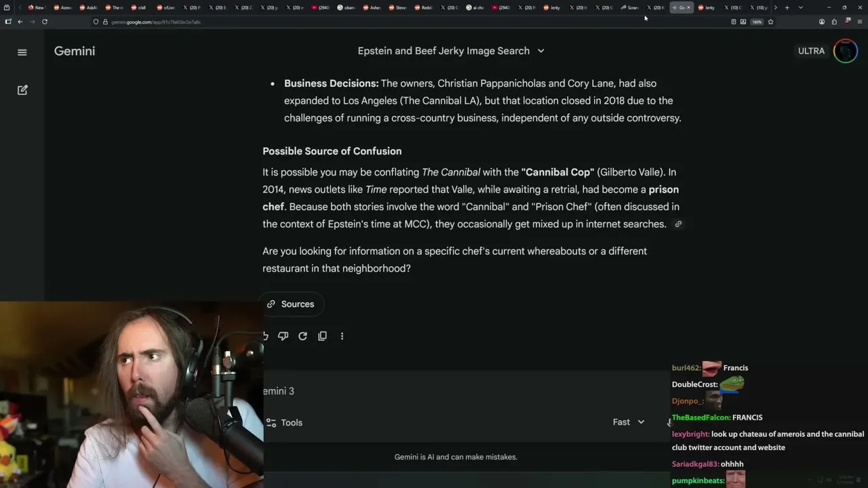Image resolution: width=868 pixels, height=488 pixels.
Task: Switch to the 'obam' Google search tab
Action: (346, 7)
